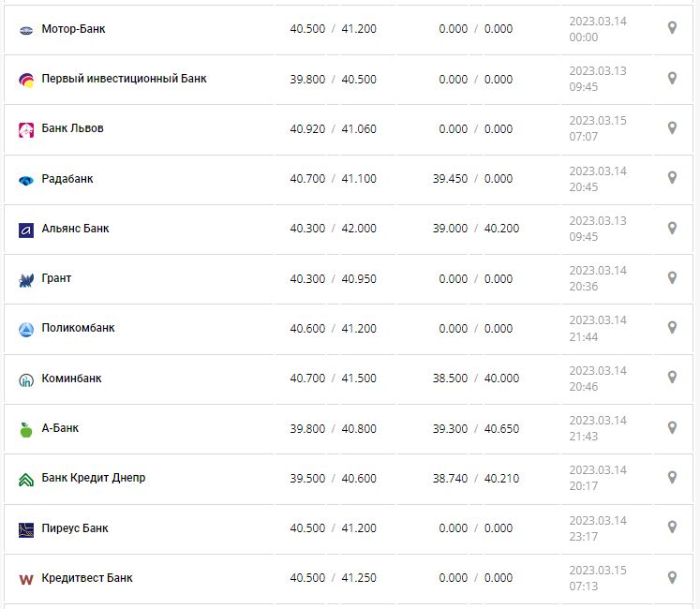The image size is (700, 609).
Task: Open the Коминбанк bank link
Action: [x=71, y=379]
